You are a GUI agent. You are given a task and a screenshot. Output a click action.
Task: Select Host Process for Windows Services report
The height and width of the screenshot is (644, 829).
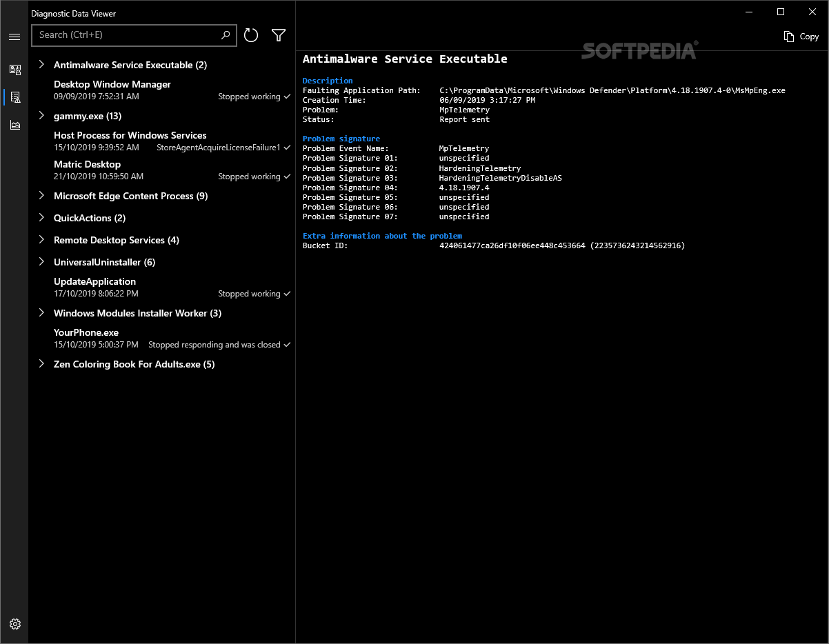pos(162,141)
